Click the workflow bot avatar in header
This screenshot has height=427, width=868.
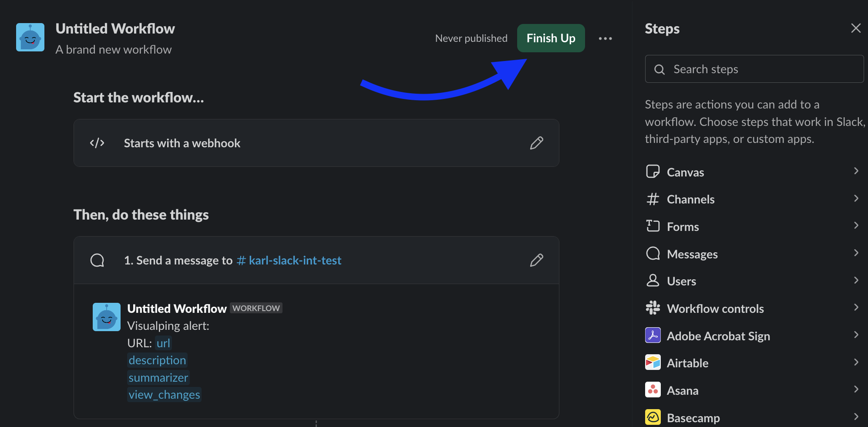pos(30,37)
